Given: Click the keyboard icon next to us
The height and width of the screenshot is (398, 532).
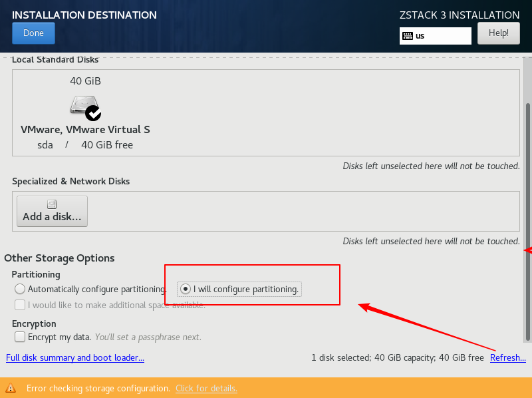Looking at the screenshot, I should point(408,36).
